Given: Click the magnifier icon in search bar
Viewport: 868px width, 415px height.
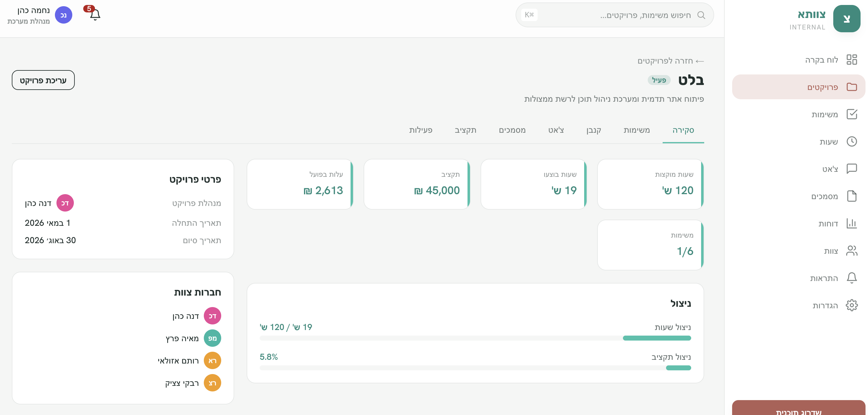Looking at the screenshot, I should click(701, 15).
